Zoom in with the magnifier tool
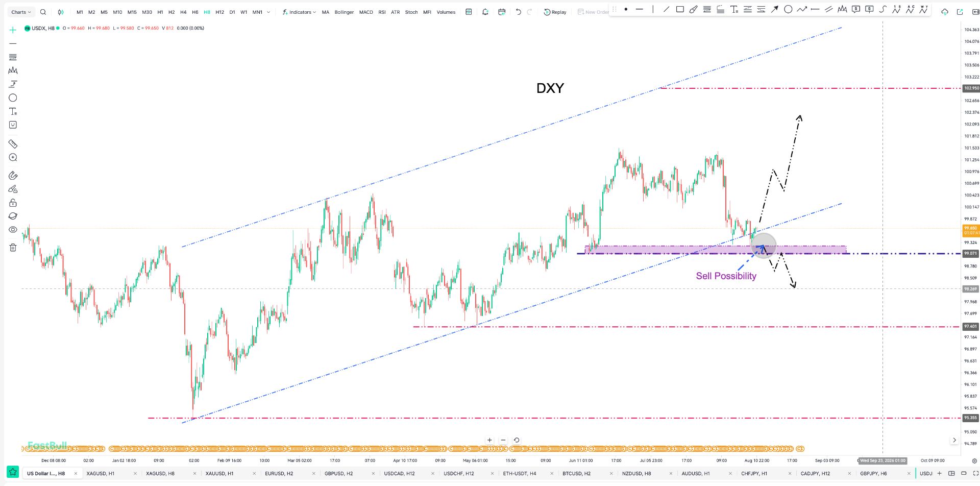This screenshot has width=980, height=486. 13,158
